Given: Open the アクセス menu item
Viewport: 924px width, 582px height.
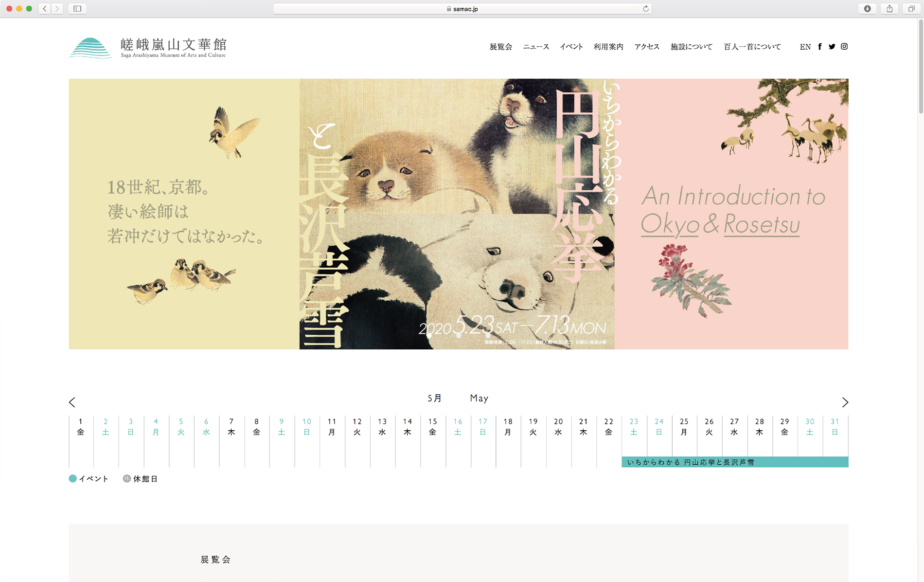Looking at the screenshot, I should point(647,47).
